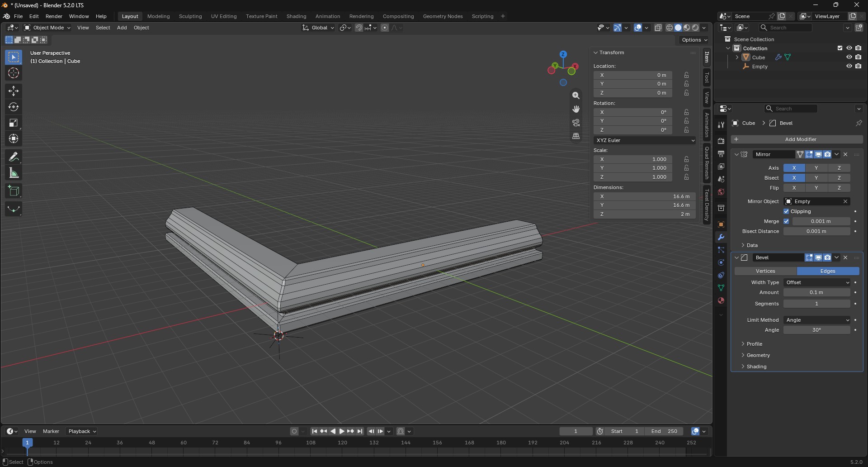Screen dimensions: 868x467
Task: Choose the Annotate tool
Action: click(x=14, y=157)
